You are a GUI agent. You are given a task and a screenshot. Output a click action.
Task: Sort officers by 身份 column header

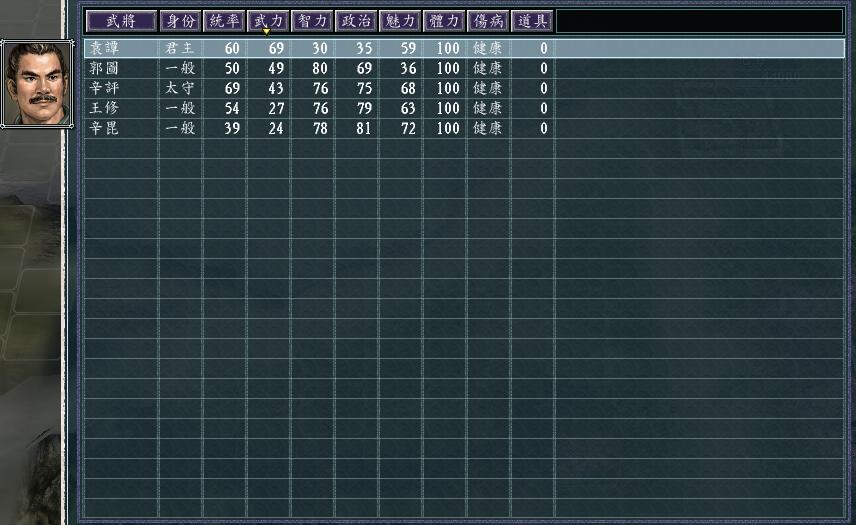[x=181, y=21]
